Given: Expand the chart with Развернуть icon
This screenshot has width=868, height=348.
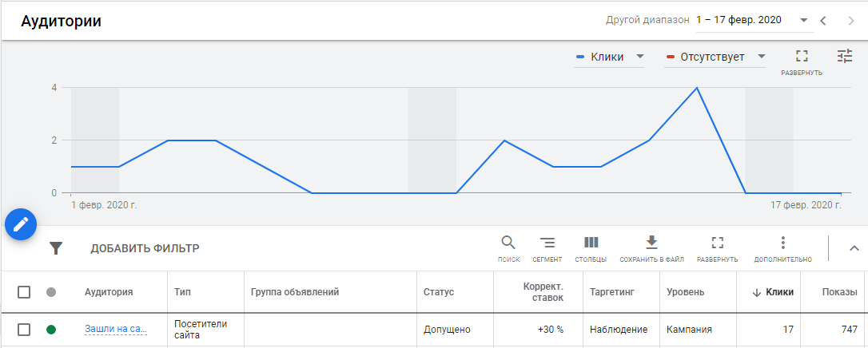Looking at the screenshot, I should tap(802, 57).
